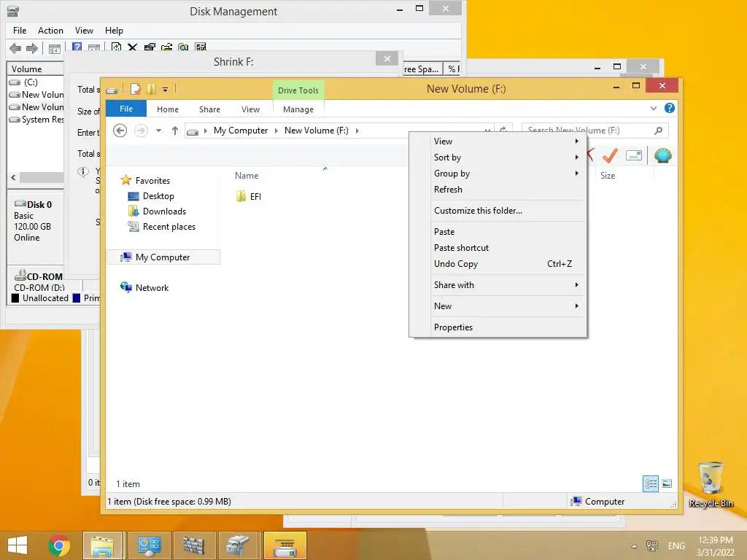The image size is (747, 560).
Task: Click the search magnifier in Explorer search box
Action: pyautogui.click(x=659, y=131)
